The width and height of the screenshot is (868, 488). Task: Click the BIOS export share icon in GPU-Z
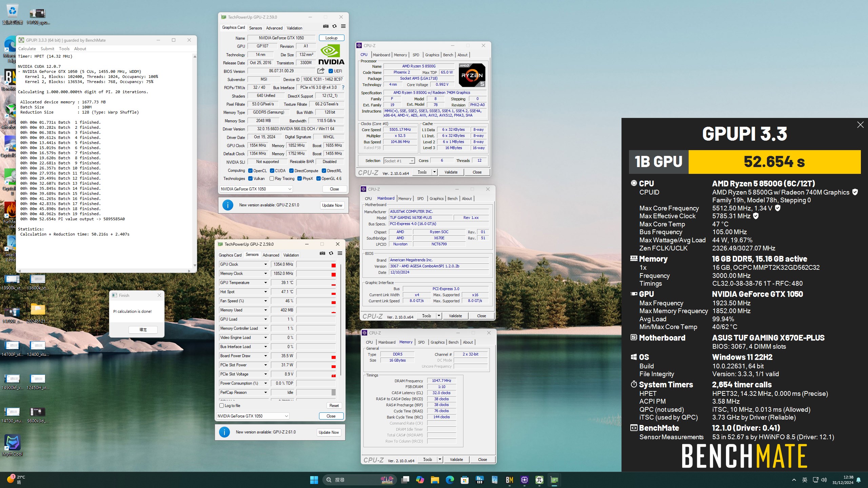(x=321, y=71)
